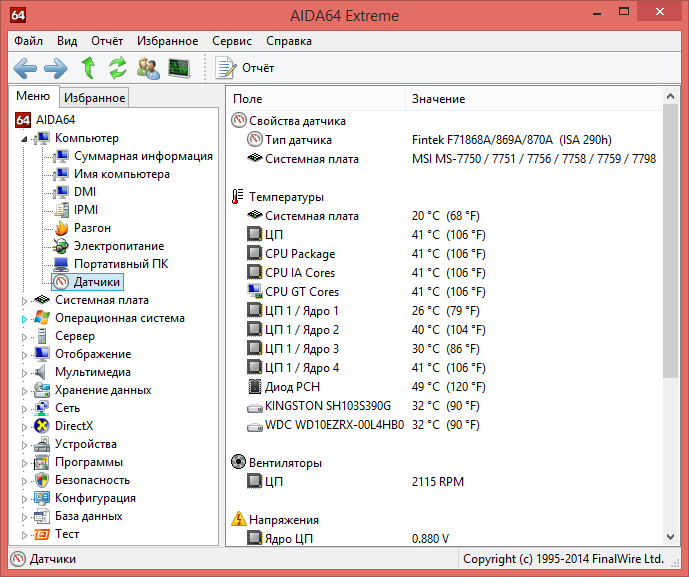Select the Имя компьютера tree icon

[61, 174]
